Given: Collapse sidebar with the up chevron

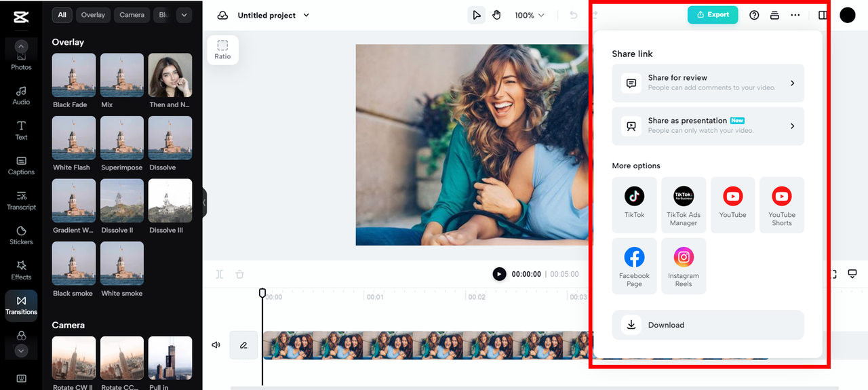Looking at the screenshot, I should coord(21,47).
